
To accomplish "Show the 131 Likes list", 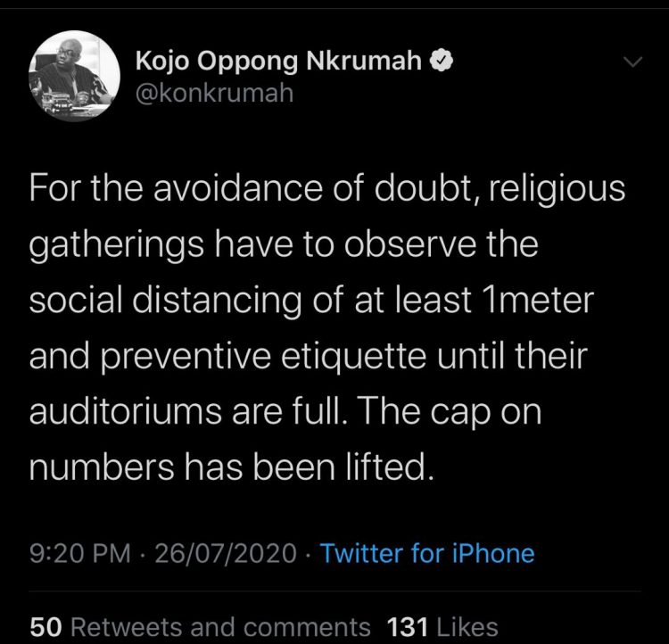I will coord(442,626).
